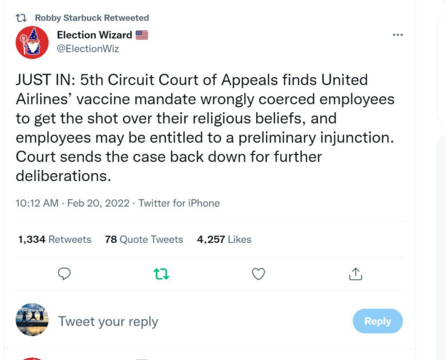Click the Twitter for iPhone source link
Screen dimensions: 445x360
tap(179, 203)
